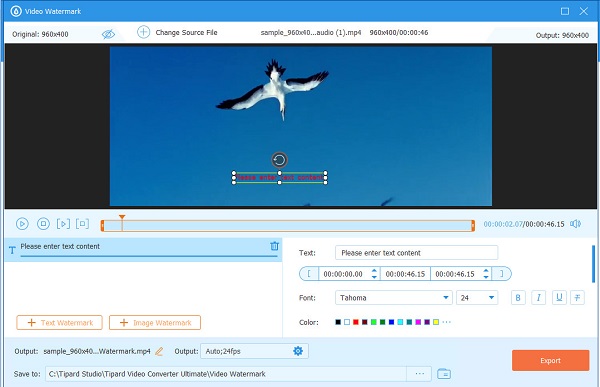Pick the yellow color swatch

[x=436, y=322]
